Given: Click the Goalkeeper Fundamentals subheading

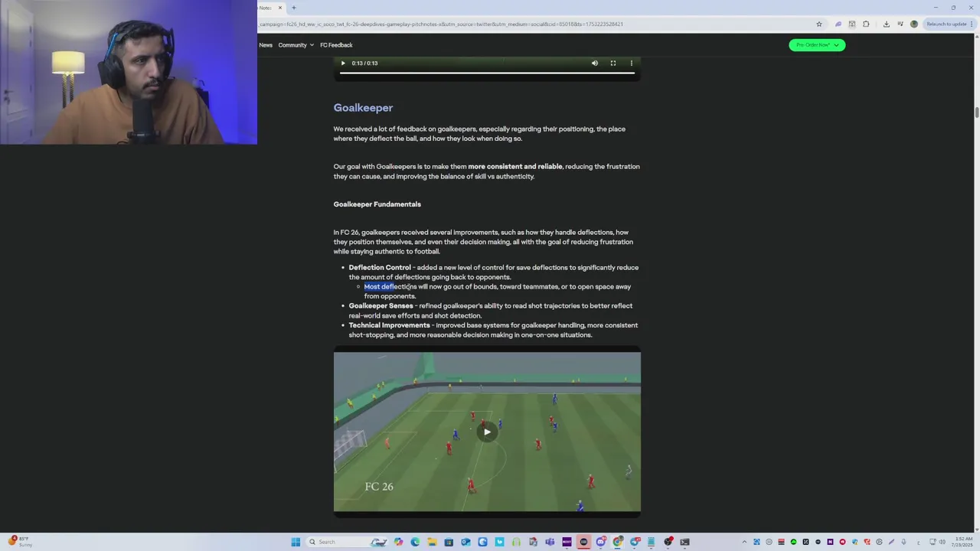Looking at the screenshot, I should [377, 204].
